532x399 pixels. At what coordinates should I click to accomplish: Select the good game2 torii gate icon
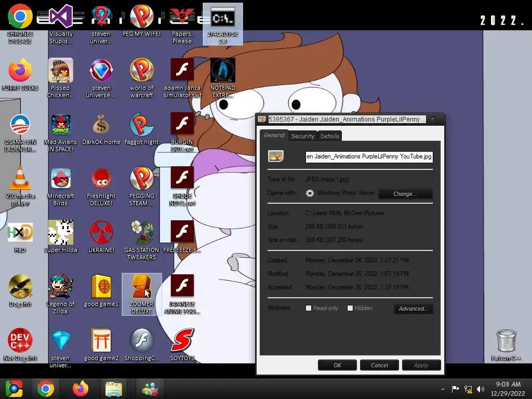[101, 345]
